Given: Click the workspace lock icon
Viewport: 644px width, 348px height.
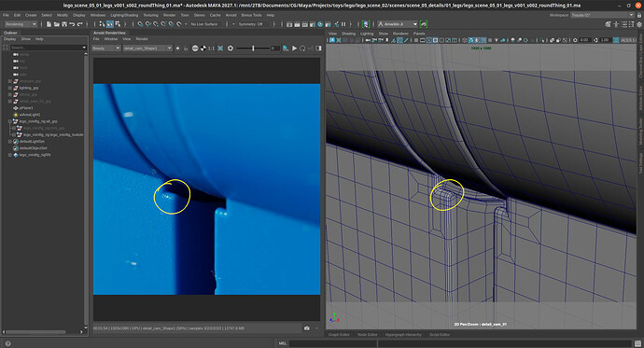Looking at the screenshot, I should pyautogui.click(x=639, y=15).
